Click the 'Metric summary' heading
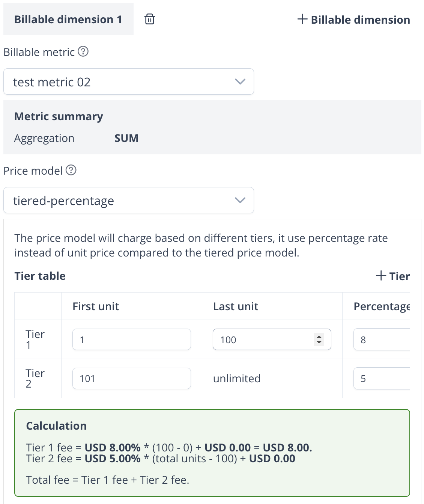Viewport: 424px width, 504px height. pos(59,116)
